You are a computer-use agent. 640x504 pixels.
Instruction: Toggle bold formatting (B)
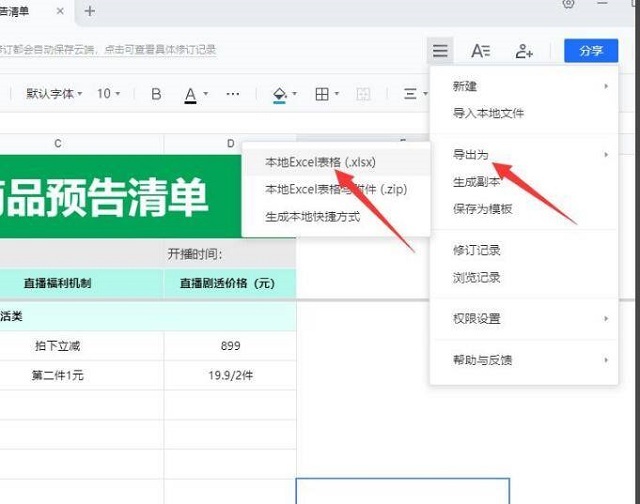click(x=156, y=94)
